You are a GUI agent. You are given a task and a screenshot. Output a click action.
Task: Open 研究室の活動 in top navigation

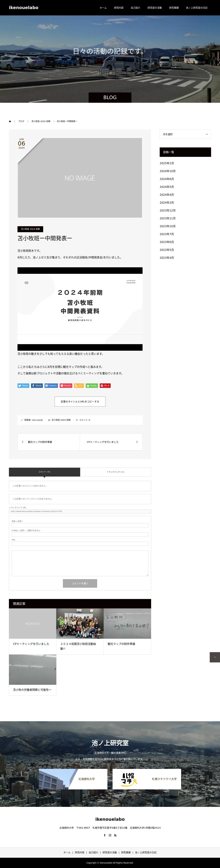point(155,8)
